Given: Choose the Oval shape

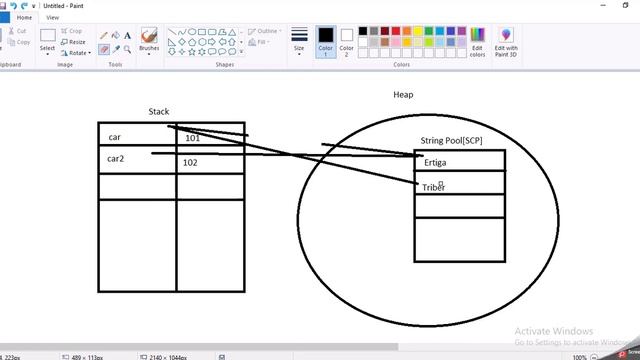Looking at the screenshot, I should [192, 32].
